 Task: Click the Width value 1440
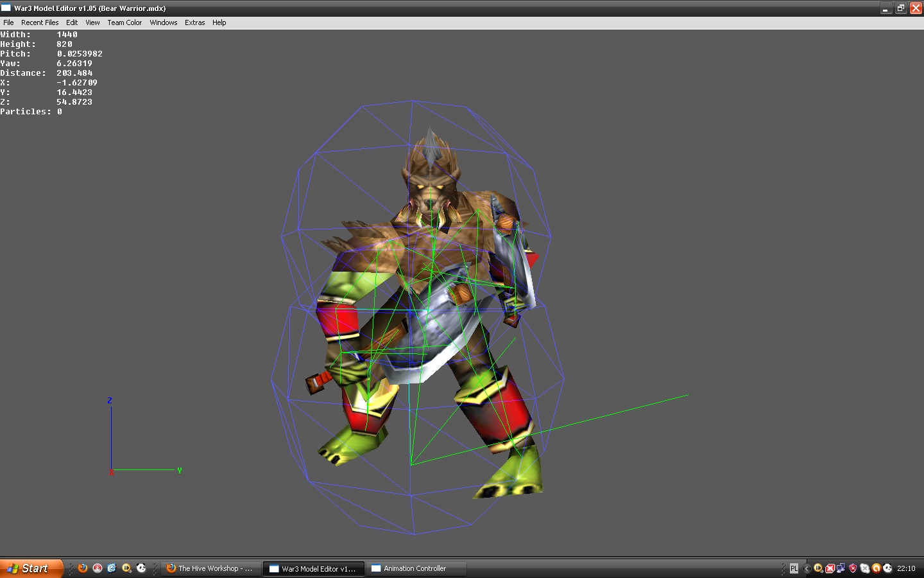tap(67, 35)
